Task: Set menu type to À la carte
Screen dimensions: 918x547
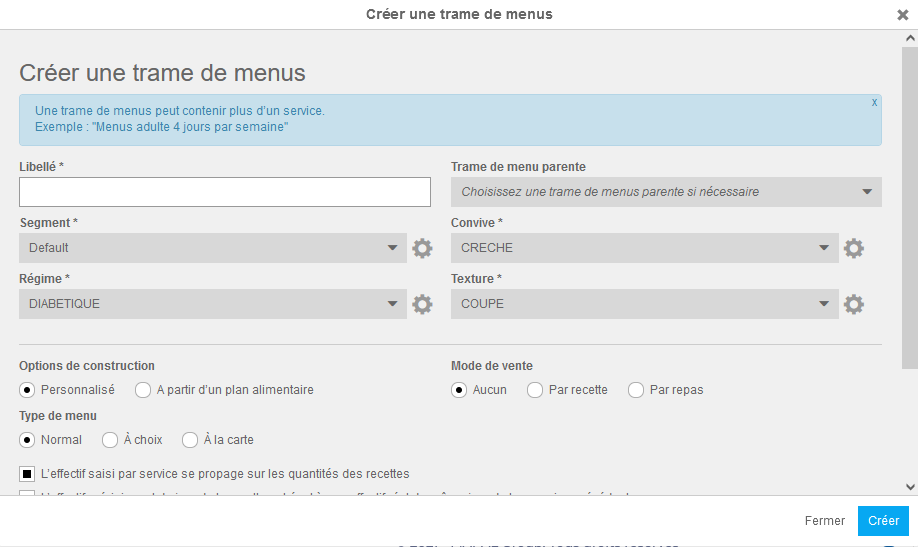Action: coord(190,440)
